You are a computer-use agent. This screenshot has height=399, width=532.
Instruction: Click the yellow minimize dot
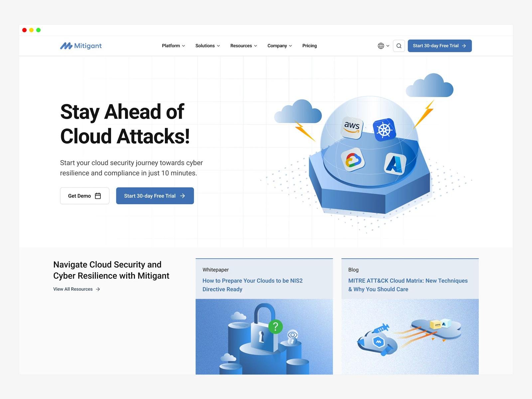tap(31, 30)
